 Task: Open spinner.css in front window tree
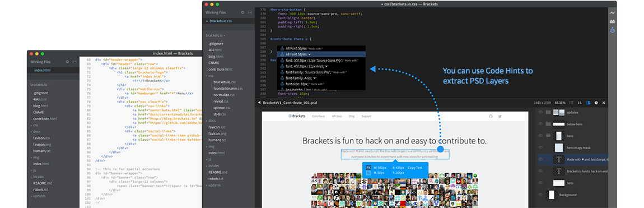pyautogui.click(x=222, y=108)
